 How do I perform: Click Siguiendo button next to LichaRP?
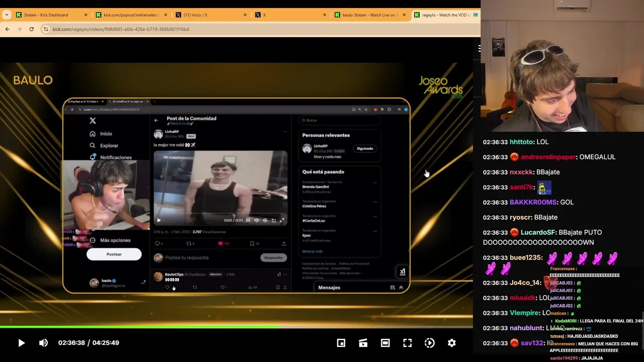point(365,149)
